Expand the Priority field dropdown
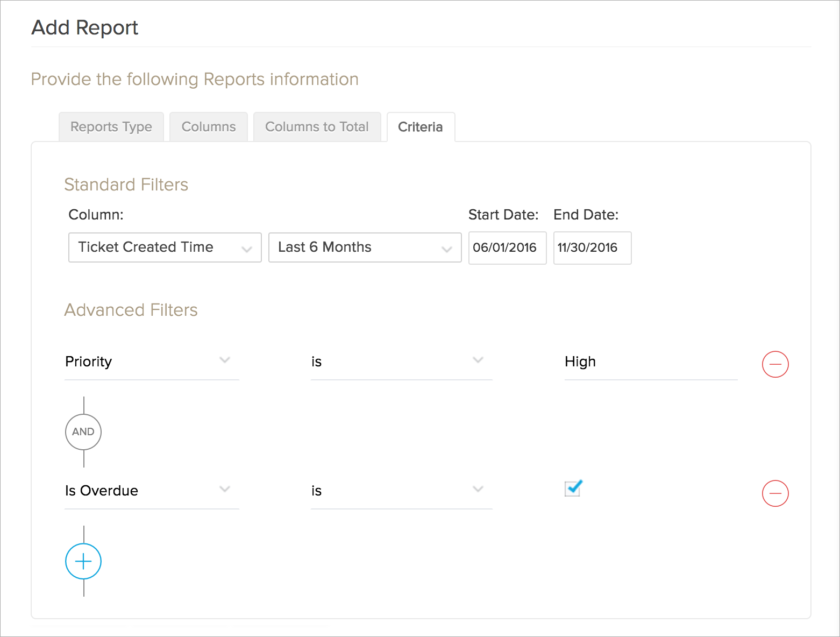Image resolution: width=840 pixels, height=637 pixels. [x=151, y=362]
